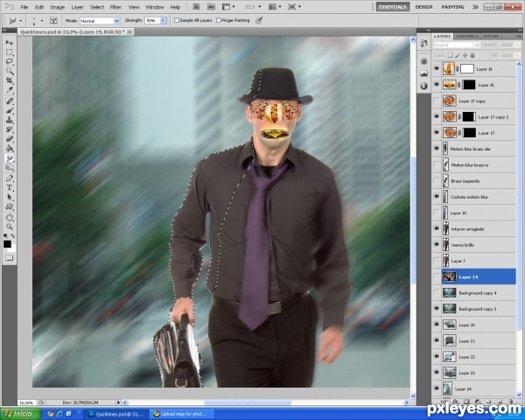Select the Dodge tool

tap(10, 167)
